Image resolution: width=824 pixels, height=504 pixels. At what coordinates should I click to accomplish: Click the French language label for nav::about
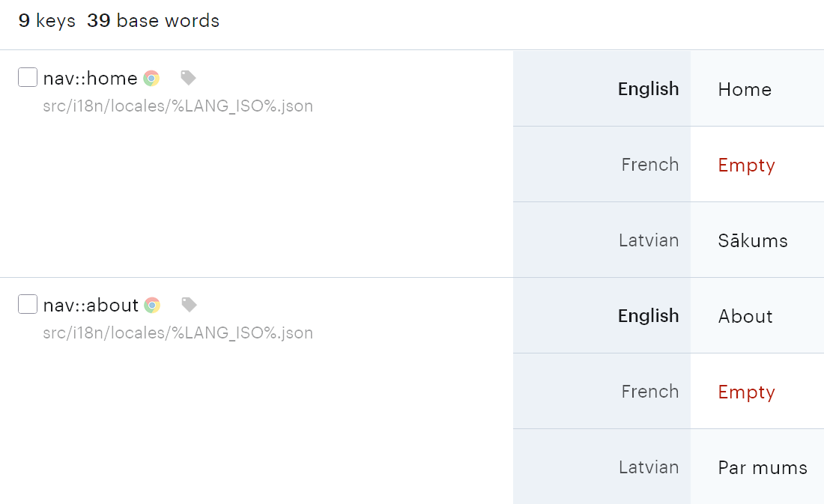(x=649, y=392)
